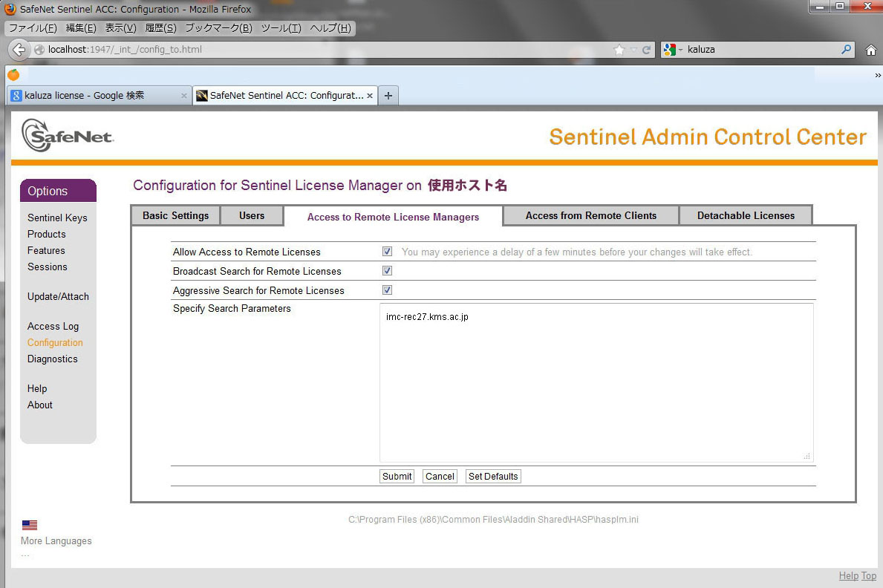Open the 履歴(S) menu
The height and width of the screenshot is (588, 883).
(160, 28)
